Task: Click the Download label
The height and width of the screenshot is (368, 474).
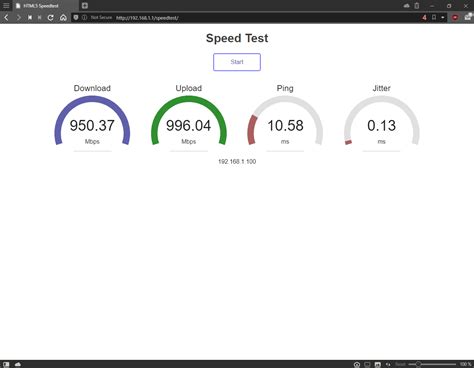Action: [x=92, y=88]
